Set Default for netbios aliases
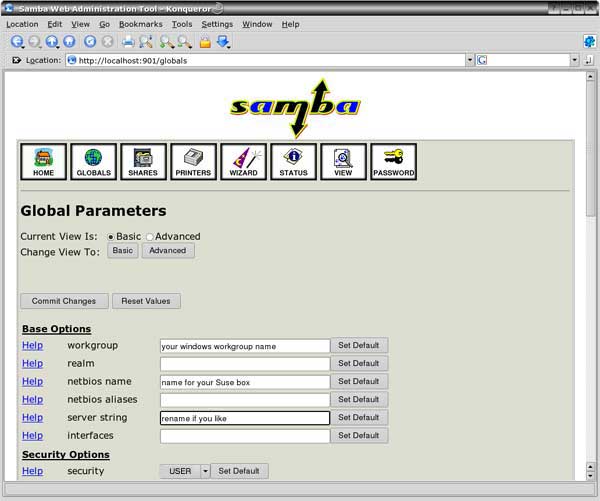The width and height of the screenshot is (600, 501). coord(359,399)
